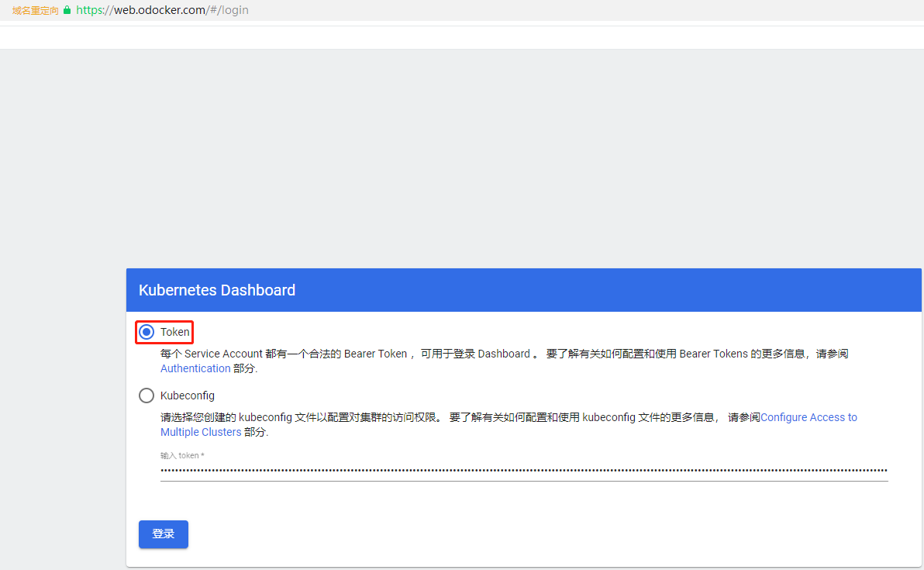Click the https scheme text in URL

tap(90, 10)
